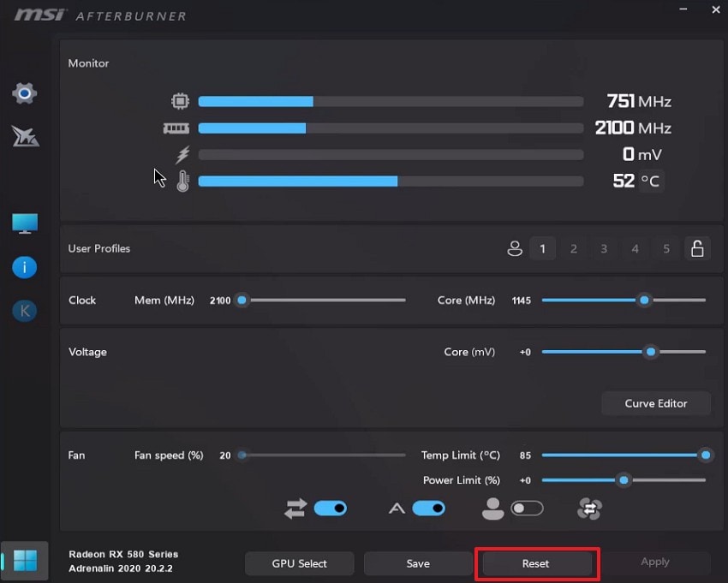This screenshot has height=583, width=728.
Task: Switch temperature unit via °C button
Action: click(x=650, y=181)
